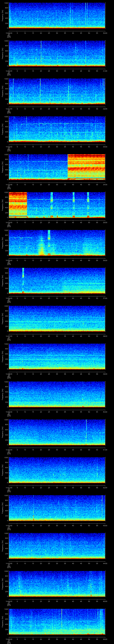Click the broadband burst at 25 s in the 14:35 panel
114x644 pixels.
[49, 243]
